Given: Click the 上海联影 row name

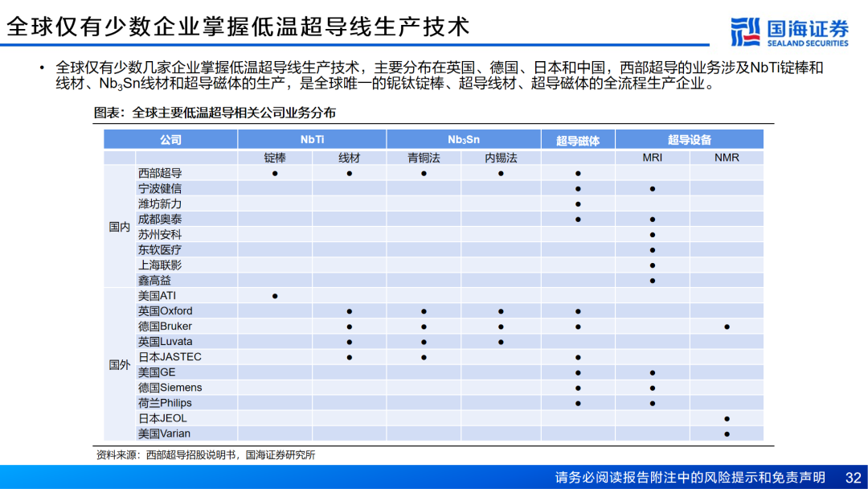Looking at the screenshot, I should (x=160, y=265).
